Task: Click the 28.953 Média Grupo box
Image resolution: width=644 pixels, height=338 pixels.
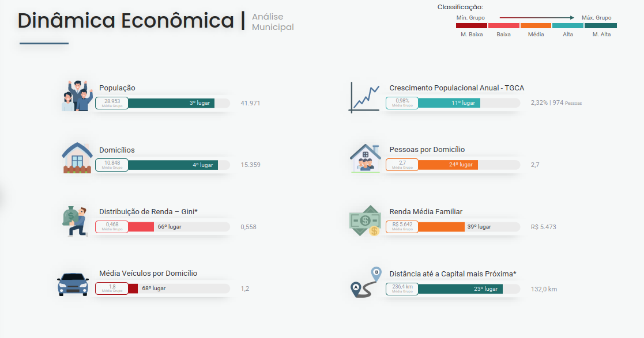Action: 112,103
